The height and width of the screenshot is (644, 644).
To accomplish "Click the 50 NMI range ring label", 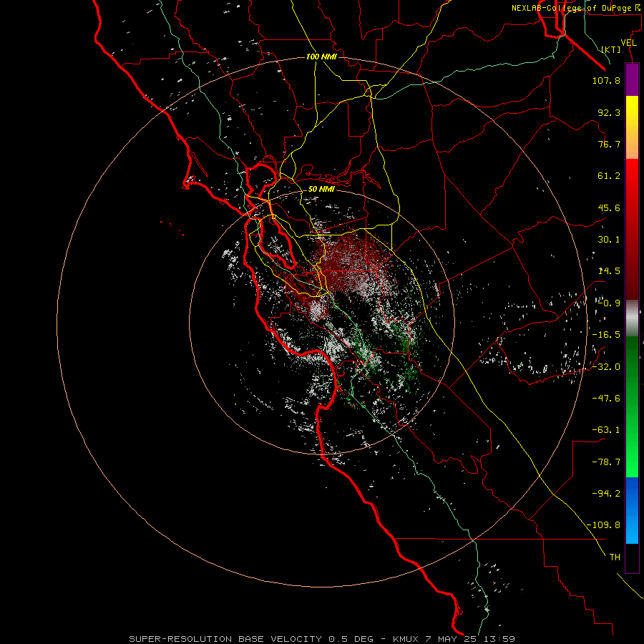I will click(x=321, y=189).
